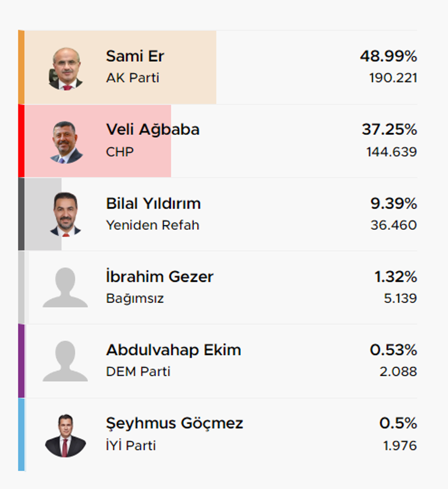Click Bilal Yıldırım's candidate photo
Screen dimensions: 448x489
click(x=66, y=215)
